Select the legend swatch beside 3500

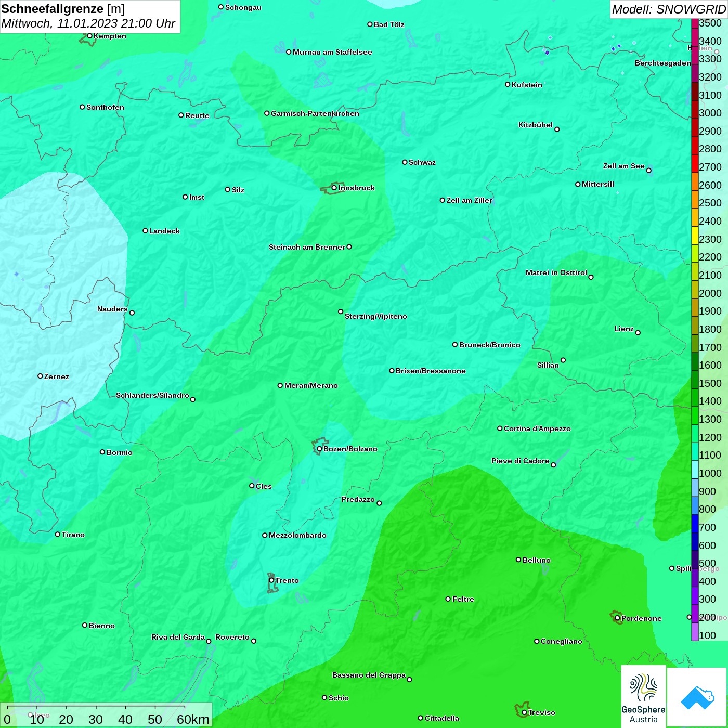click(x=695, y=23)
